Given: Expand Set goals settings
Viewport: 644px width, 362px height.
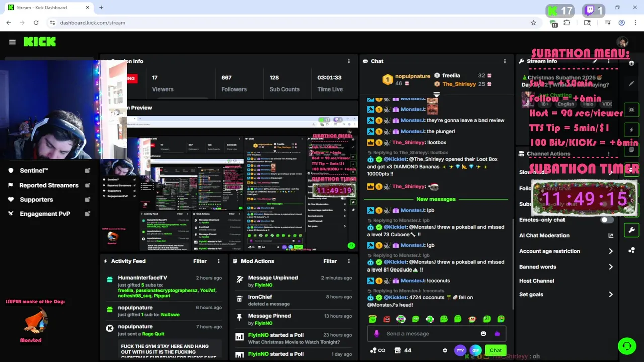Looking at the screenshot, I should pyautogui.click(x=611, y=295).
